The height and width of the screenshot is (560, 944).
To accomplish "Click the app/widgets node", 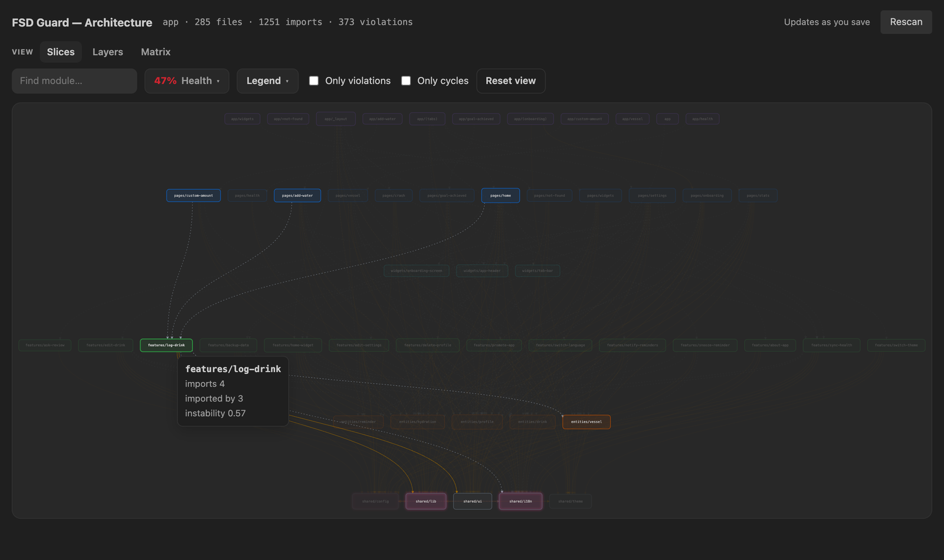I will tap(242, 118).
